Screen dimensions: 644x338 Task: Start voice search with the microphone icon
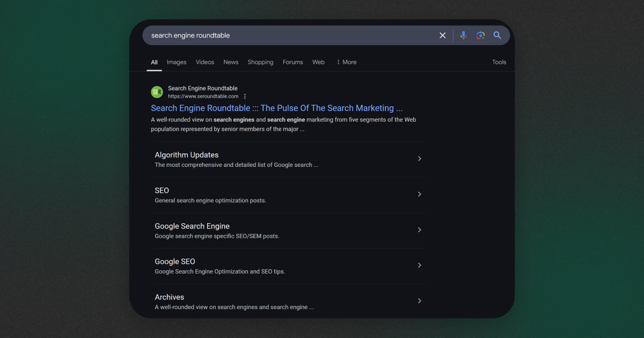tap(464, 35)
